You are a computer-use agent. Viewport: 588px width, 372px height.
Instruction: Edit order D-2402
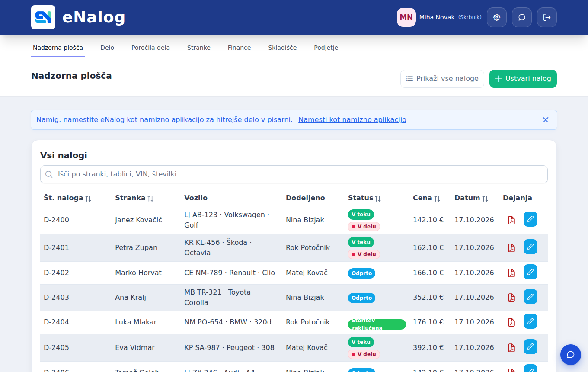530,272
